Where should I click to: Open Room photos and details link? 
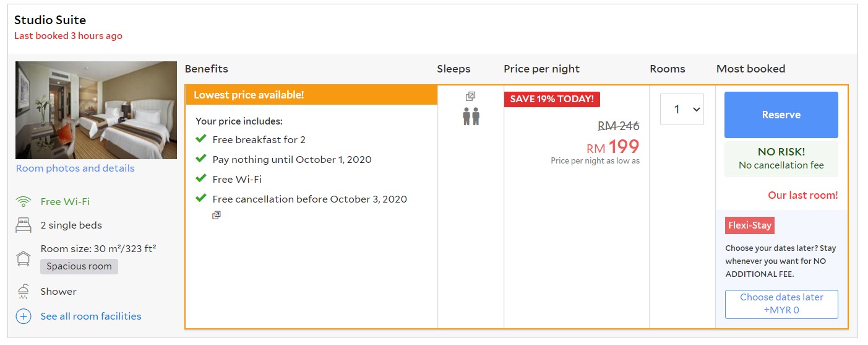point(75,168)
